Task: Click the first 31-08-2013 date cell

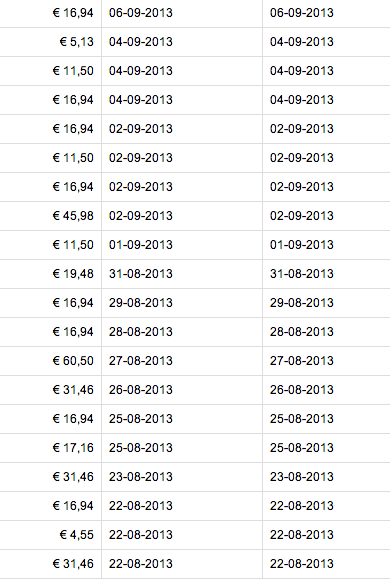Action: pos(182,274)
